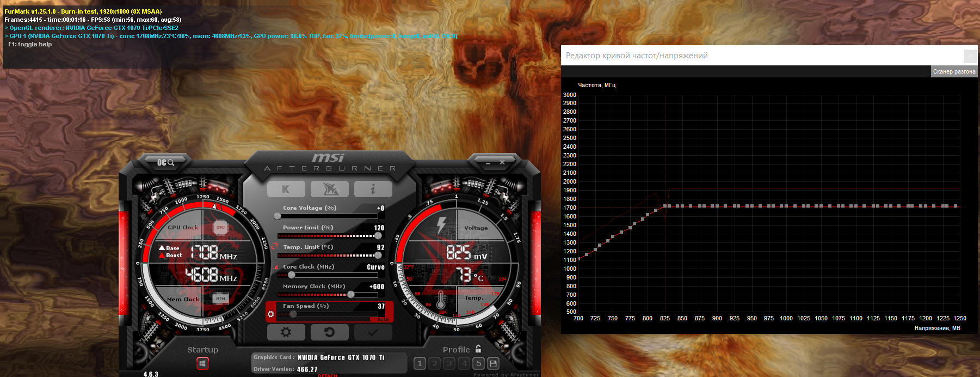Click the DETACH link in Afterburner
This screenshot has width=980, height=377.
pyautogui.click(x=328, y=375)
